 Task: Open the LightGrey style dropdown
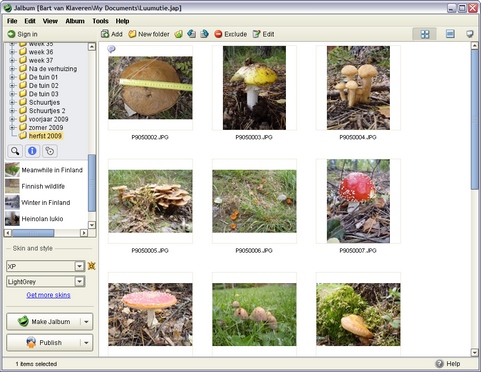[x=79, y=282]
